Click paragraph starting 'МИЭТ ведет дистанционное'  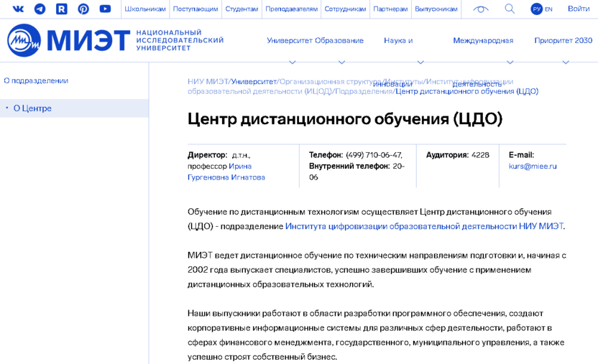coord(377,269)
